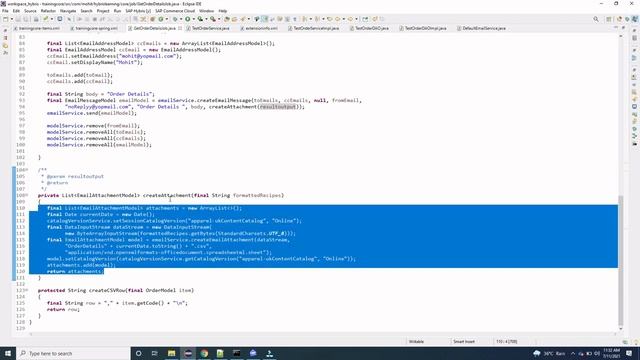Image resolution: width=640 pixels, height=360 pixels.
Task: Click the weather widget in the taskbar
Action: [x=549, y=353]
